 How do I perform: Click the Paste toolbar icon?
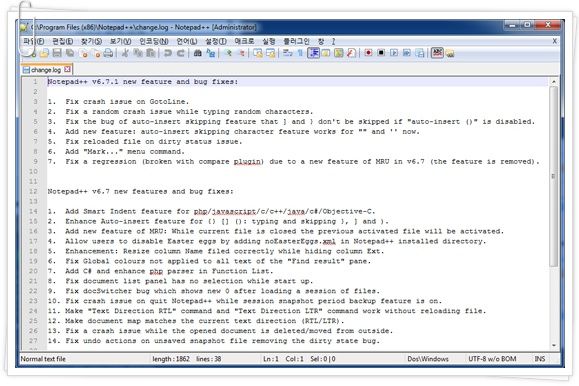[150, 53]
